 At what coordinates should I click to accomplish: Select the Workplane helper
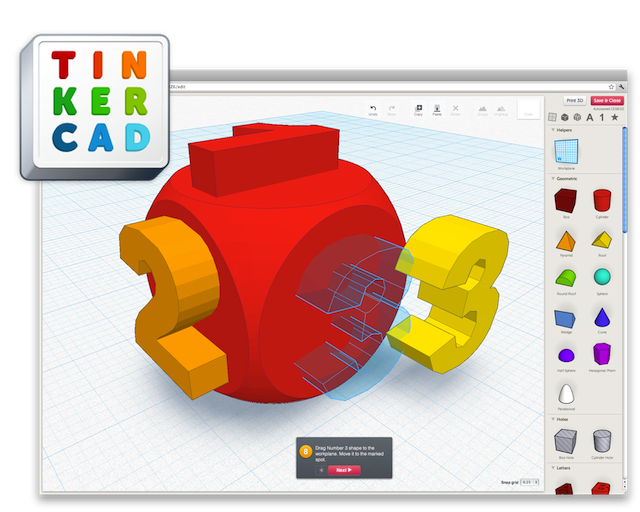click(566, 152)
